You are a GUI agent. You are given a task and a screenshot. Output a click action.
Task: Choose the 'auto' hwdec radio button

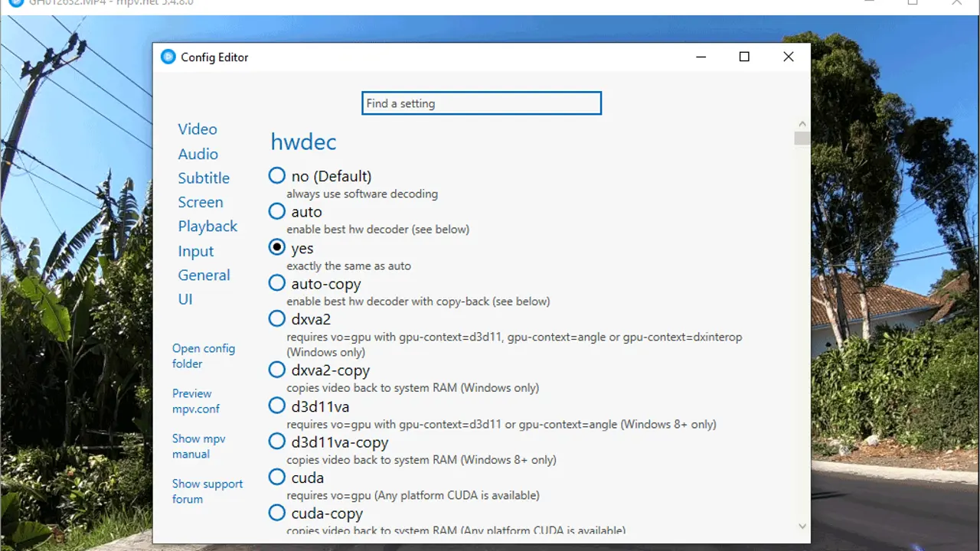(x=277, y=211)
